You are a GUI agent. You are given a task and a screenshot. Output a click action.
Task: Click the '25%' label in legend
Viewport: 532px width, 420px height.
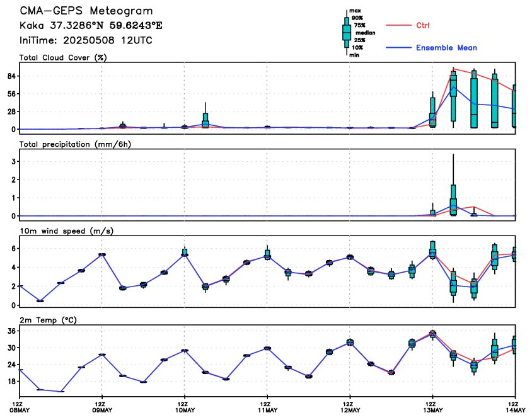click(360, 40)
